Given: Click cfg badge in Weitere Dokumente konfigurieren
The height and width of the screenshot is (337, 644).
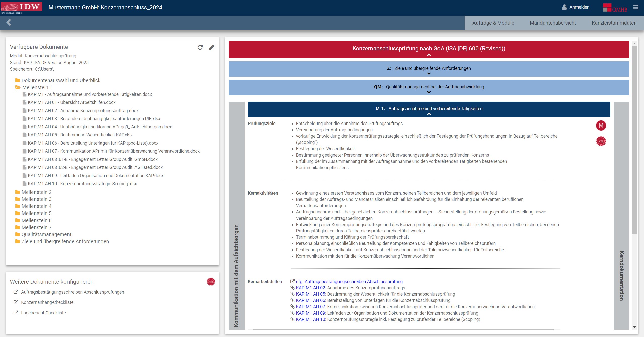Looking at the screenshot, I should click(211, 282).
